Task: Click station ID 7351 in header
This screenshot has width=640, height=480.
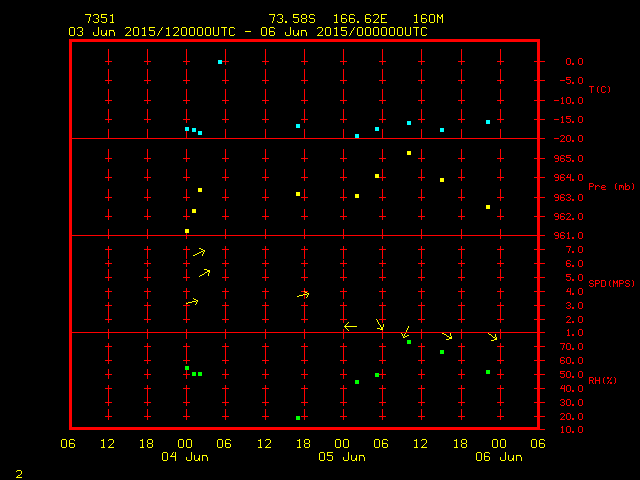Action: [x=99, y=19]
